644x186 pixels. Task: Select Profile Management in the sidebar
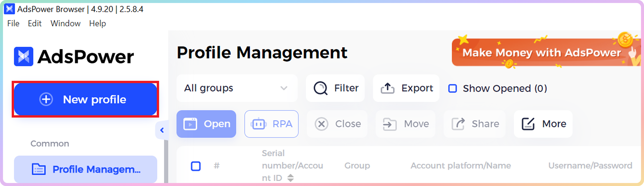tap(86, 169)
